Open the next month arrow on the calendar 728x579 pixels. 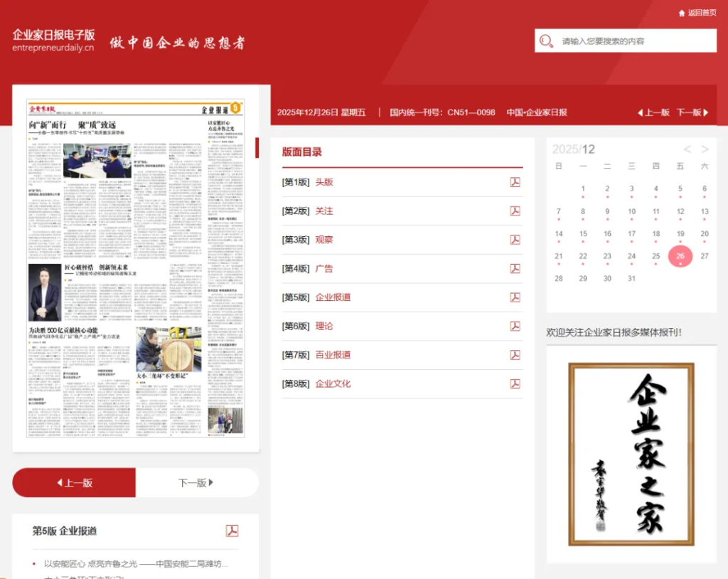[x=703, y=149]
